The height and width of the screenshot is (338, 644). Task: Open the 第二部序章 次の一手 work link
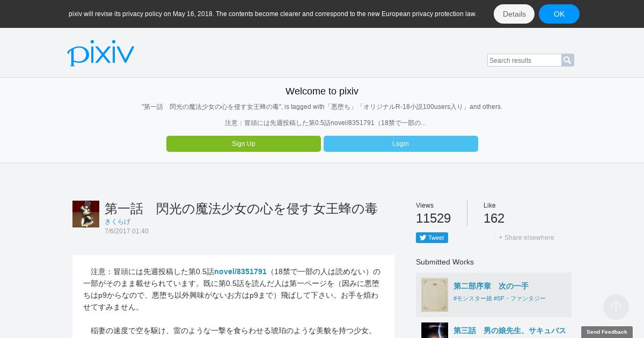pos(491,286)
